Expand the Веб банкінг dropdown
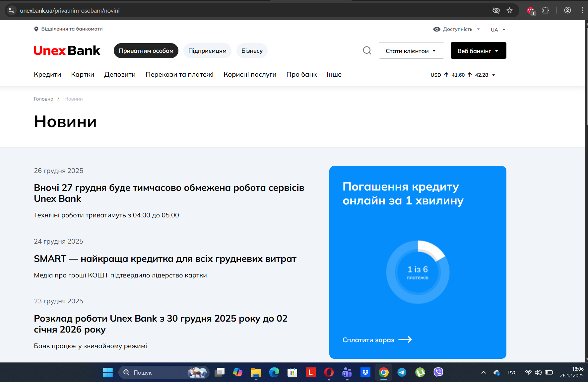Screen dimensions: 588x382 tap(478, 50)
